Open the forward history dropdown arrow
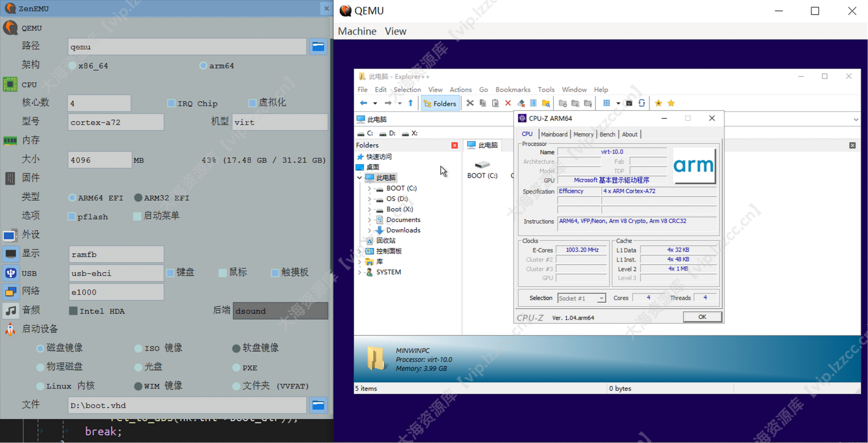868x443 pixels. [399, 103]
